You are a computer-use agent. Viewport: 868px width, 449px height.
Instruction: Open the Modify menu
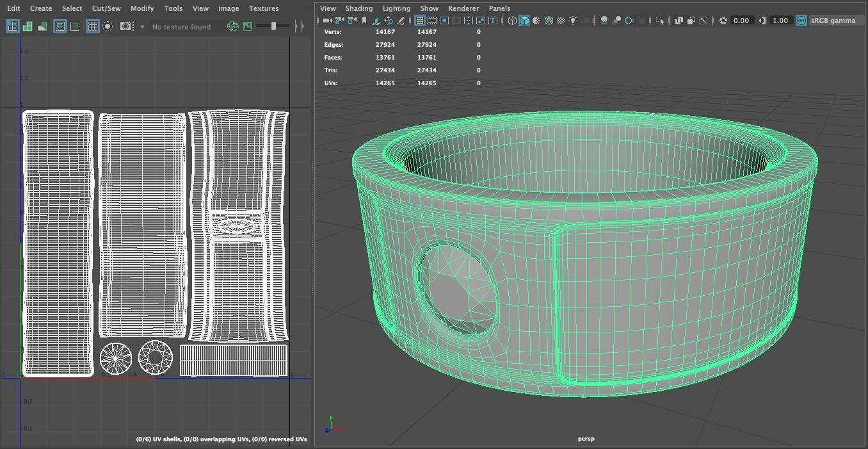[142, 8]
